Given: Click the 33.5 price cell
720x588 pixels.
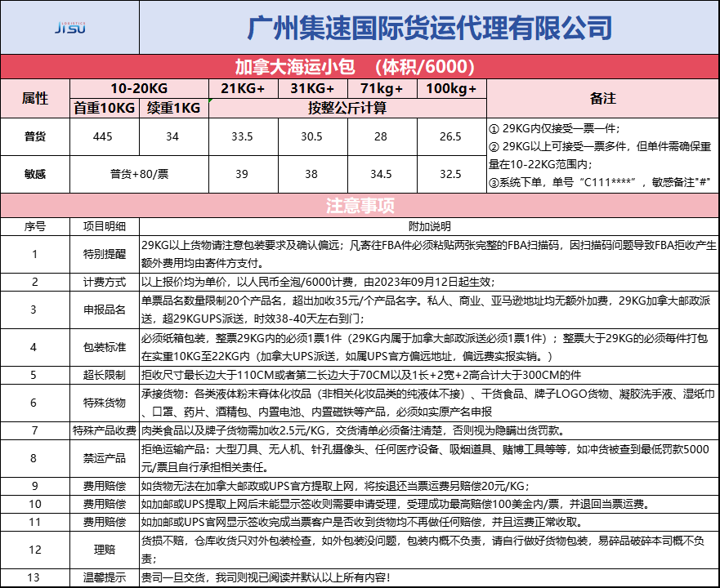Looking at the screenshot, I should 244,136.
